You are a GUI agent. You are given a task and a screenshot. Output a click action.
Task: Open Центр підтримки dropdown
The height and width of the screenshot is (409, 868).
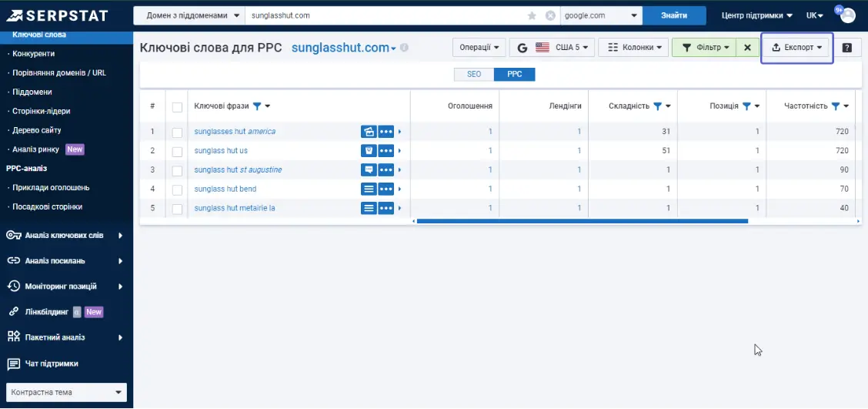coord(756,15)
